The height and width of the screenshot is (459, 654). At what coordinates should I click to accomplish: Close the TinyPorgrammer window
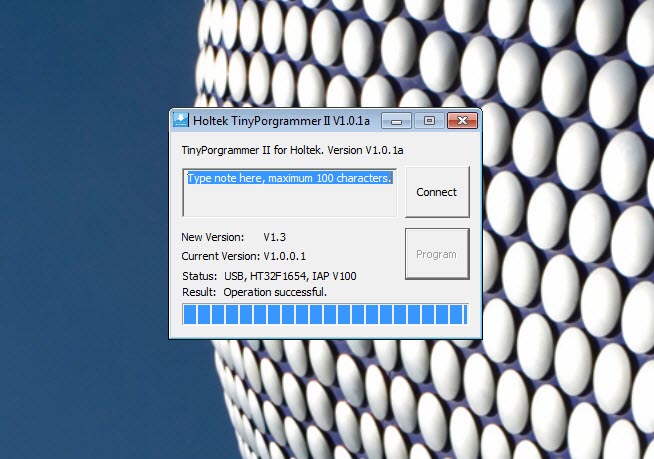coord(462,121)
